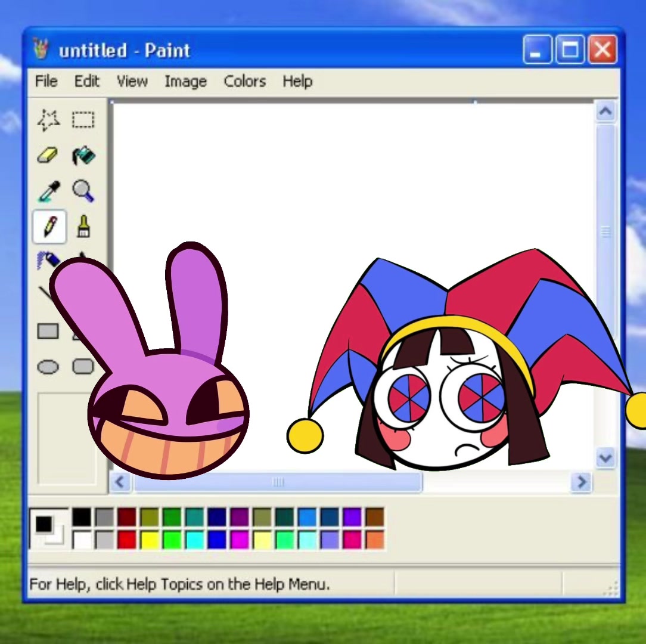Click the 'untitled - Paint' title text
This screenshot has width=646, height=644.
pos(124,51)
